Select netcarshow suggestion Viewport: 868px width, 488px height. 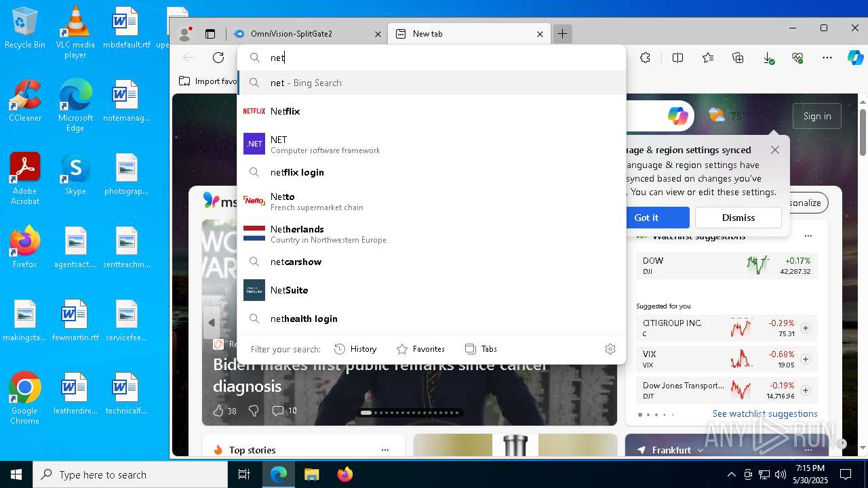[x=431, y=262]
